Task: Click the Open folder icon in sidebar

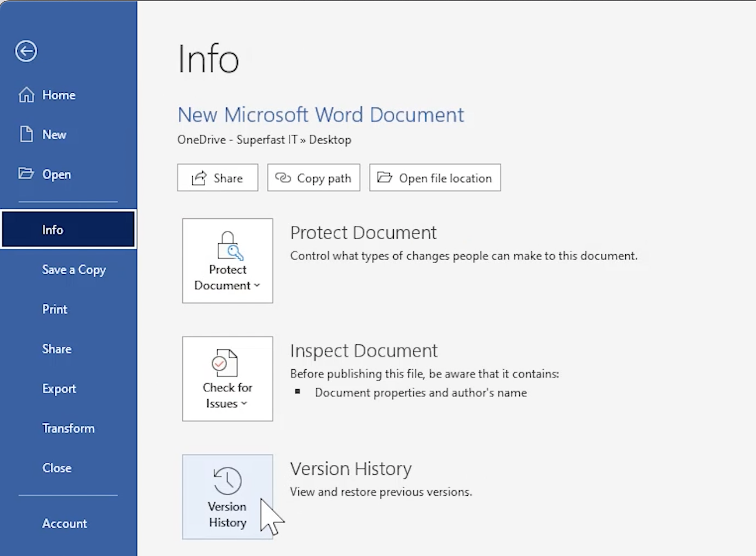Action: (26, 173)
